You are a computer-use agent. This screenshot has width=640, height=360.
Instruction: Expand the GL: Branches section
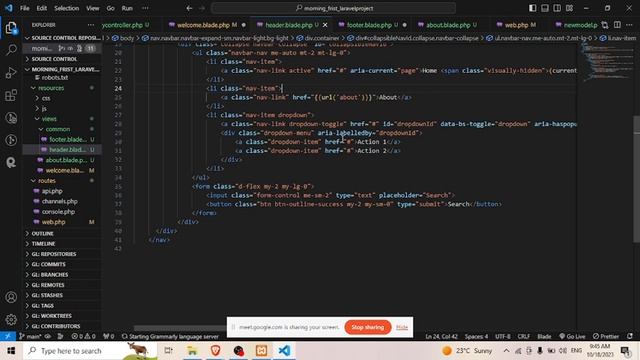pyautogui.click(x=62, y=275)
